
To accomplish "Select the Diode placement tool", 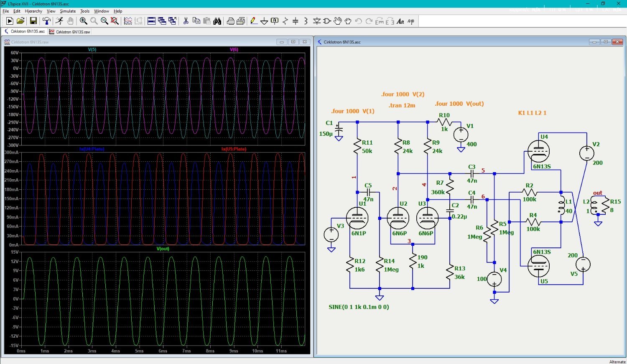I will pos(317,21).
